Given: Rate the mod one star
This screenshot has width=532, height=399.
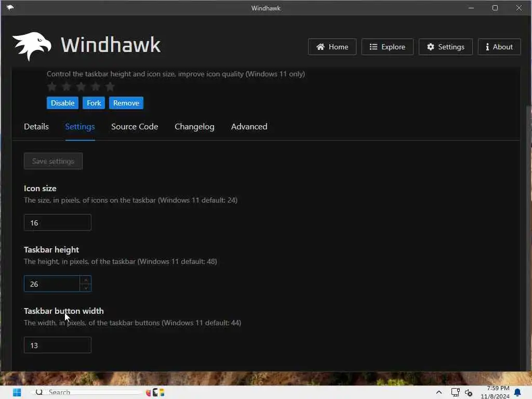Looking at the screenshot, I should click(52, 87).
